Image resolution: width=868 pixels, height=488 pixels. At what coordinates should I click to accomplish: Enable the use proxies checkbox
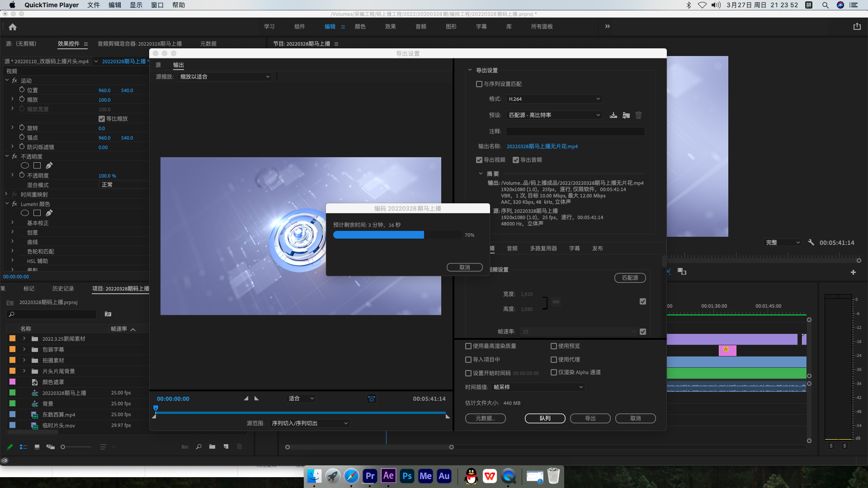pos(554,360)
